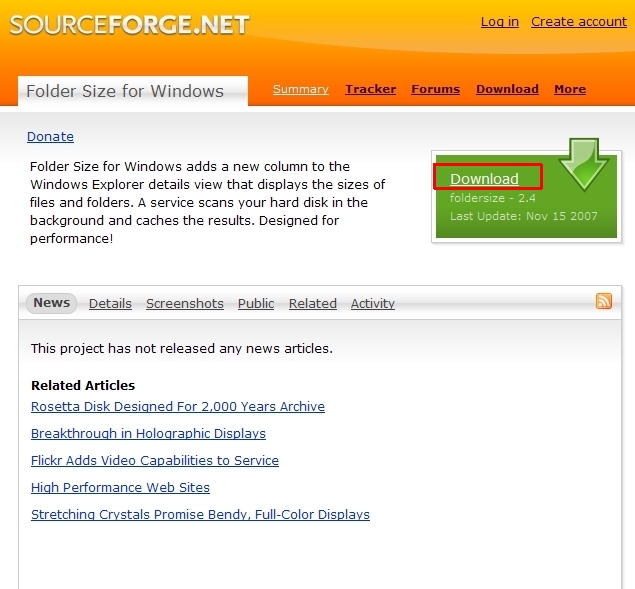The height and width of the screenshot is (589, 635).
Task: Open Breakthrough in Holographic Displays article
Action: 148,433
